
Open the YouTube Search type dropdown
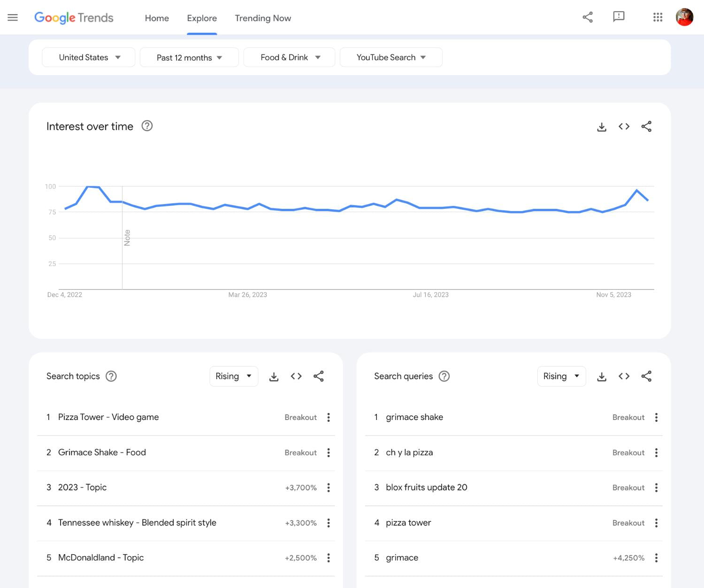tap(391, 57)
